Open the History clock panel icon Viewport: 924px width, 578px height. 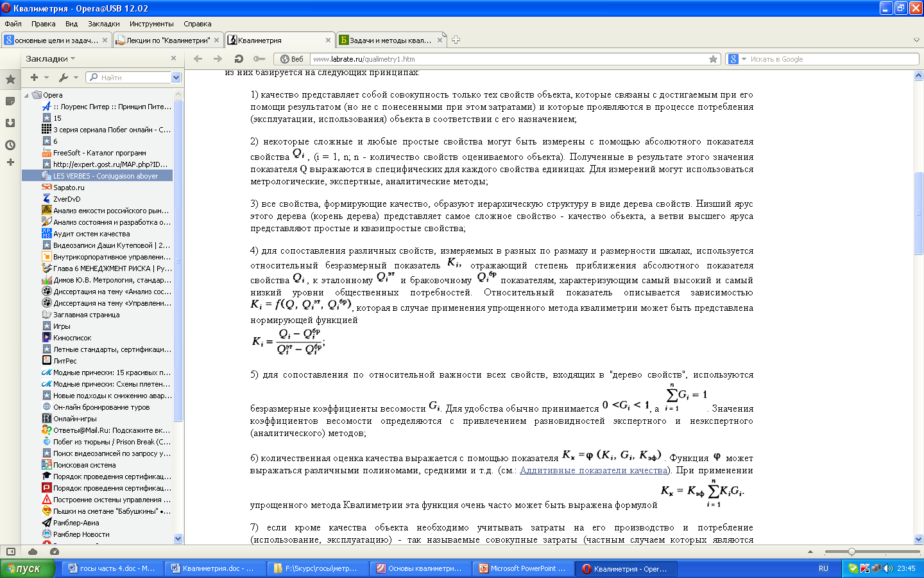click(x=10, y=144)
